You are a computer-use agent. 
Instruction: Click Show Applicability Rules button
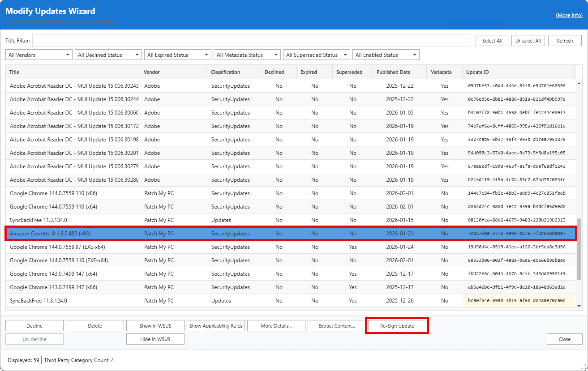click(x=215, y=326)
